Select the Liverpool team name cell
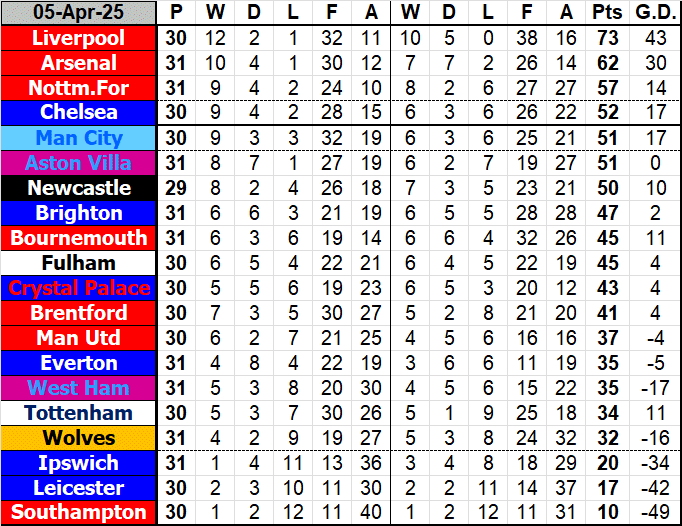 (x=78, y=38)
